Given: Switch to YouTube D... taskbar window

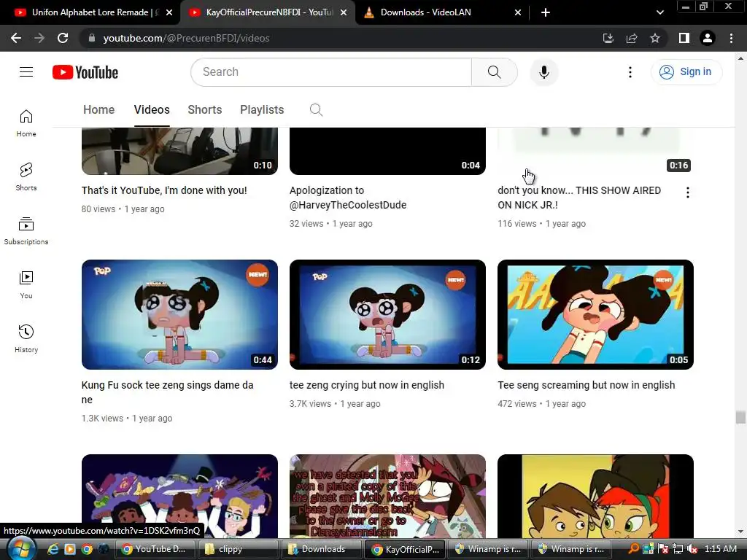Looking at the screenshot, I should [155, 549].
